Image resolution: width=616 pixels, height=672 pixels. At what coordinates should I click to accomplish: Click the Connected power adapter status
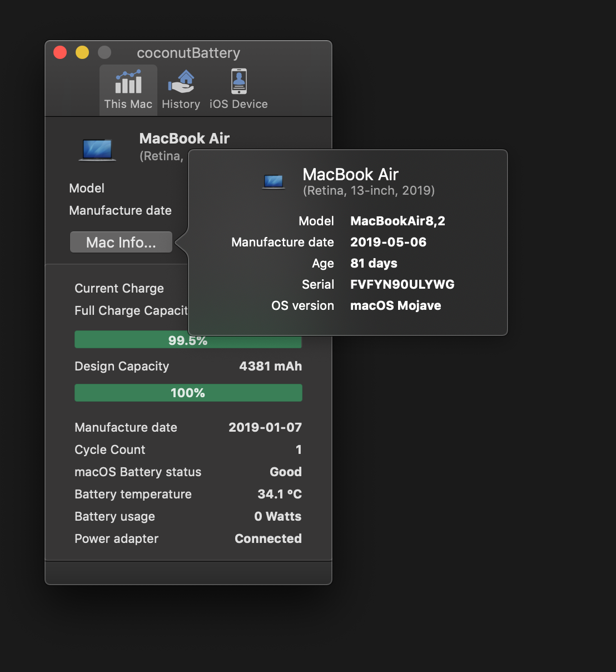click(x=268, y=538)
